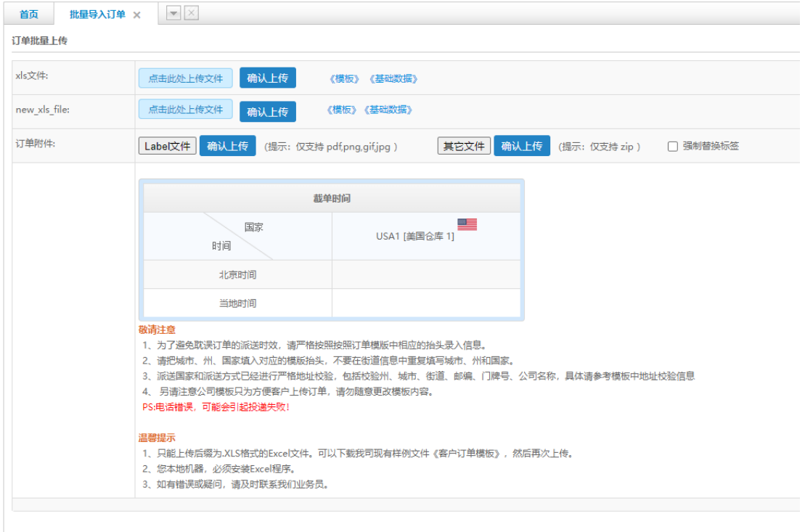Choose a file for the new_xls_file row
Image resolution: width=805 pixels, height=532 pixels.
[186, 110]
